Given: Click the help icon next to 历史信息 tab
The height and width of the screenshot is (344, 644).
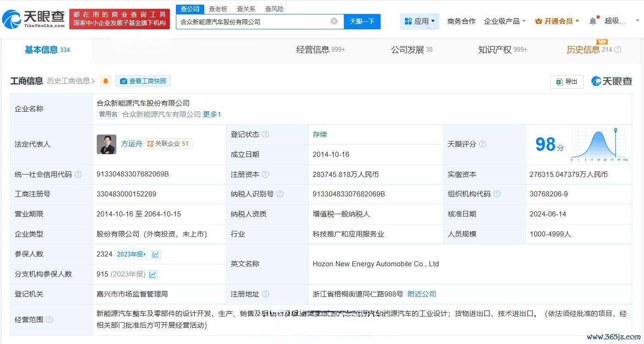Looking at the screenshot, I should pyautogui.click(x=618, y=50).
